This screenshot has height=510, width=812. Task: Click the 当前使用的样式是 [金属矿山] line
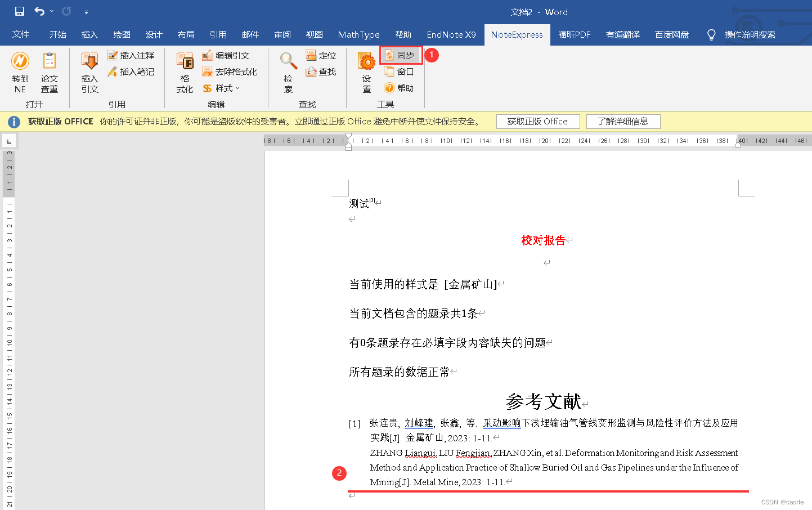click(x=423, y=284)
